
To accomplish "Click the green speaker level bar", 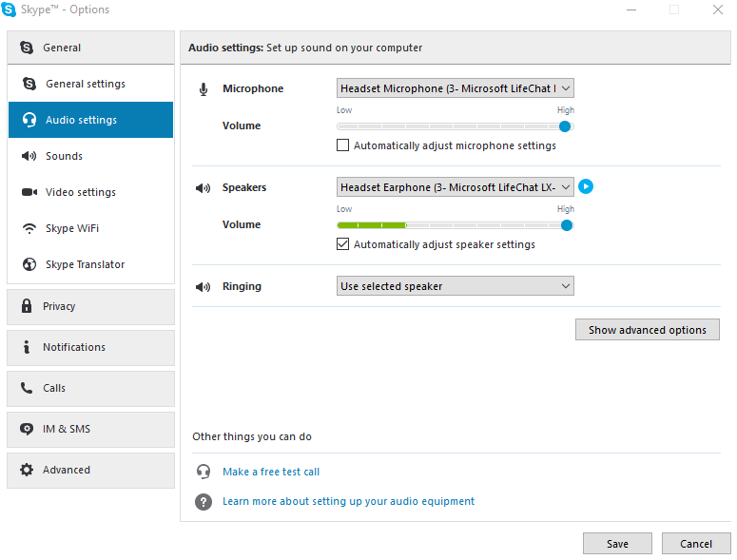I will click(x=371, y=225).
